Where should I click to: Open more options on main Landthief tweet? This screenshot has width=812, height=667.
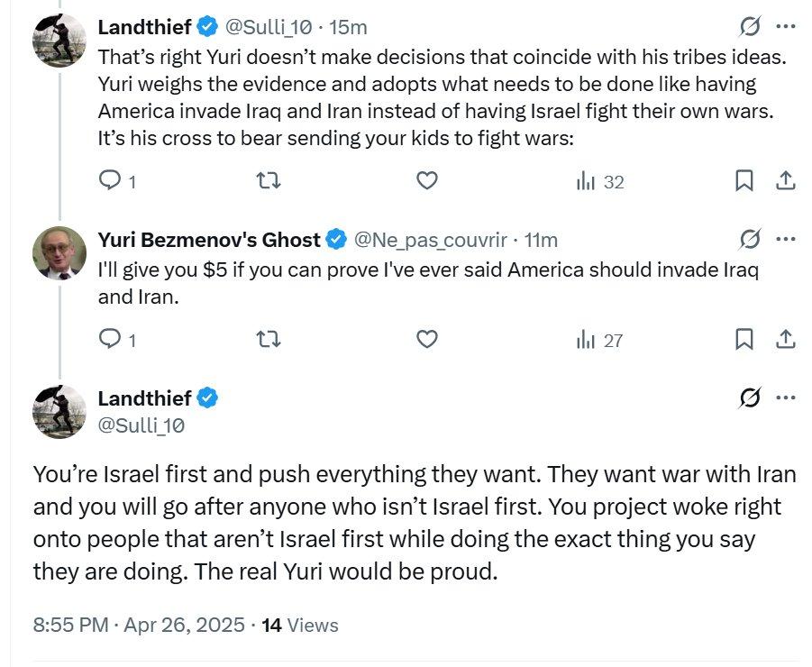(785, 397)
